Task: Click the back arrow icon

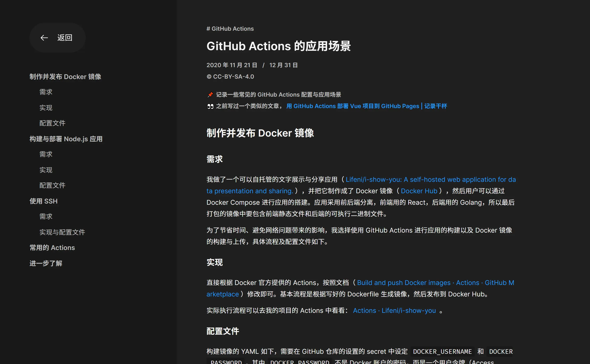Action: (44, 37)
